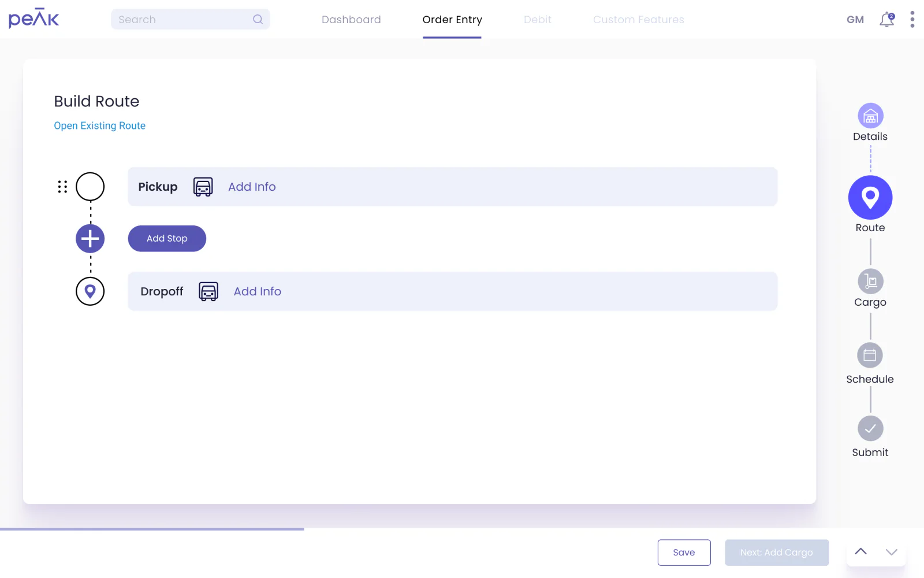Go to the Submit checkmark step

tap(870, 429)
